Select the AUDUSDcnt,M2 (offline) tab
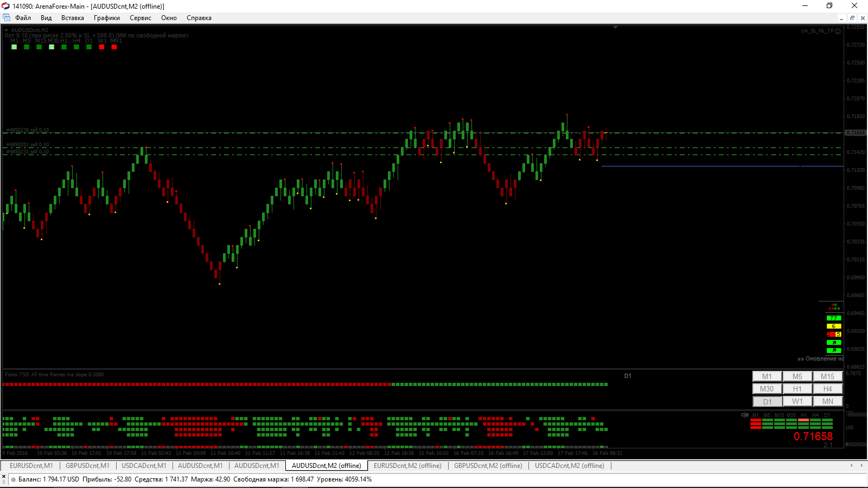The image size is (868, 488). 327,466
